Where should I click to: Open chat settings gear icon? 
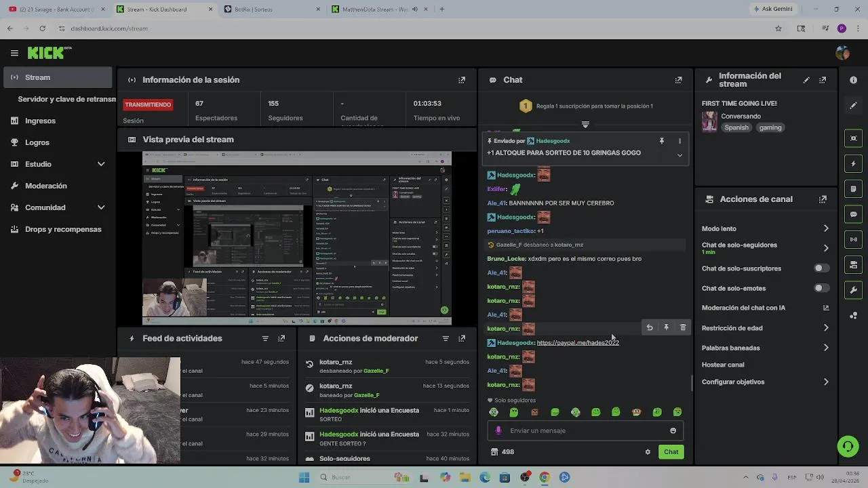coord(648,452)
